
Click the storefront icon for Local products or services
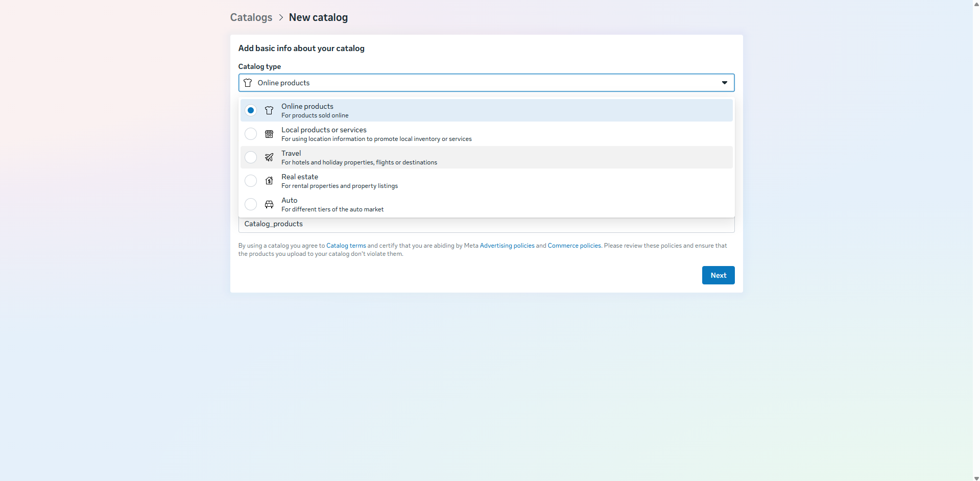269,134
